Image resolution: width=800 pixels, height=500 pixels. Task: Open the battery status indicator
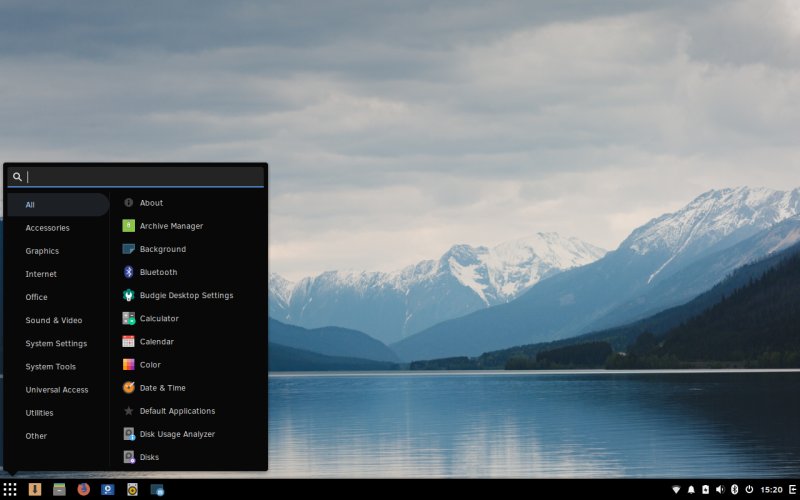coord(704,489)
